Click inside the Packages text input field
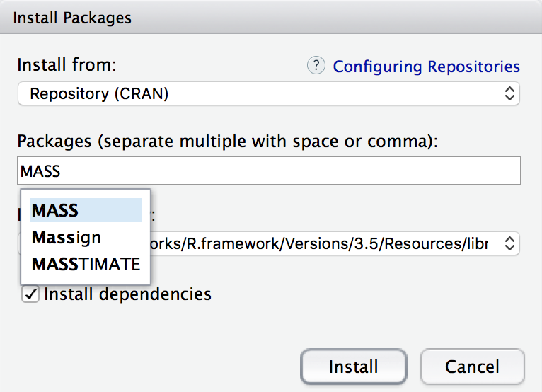542x392 pixels. pos(269,171)
